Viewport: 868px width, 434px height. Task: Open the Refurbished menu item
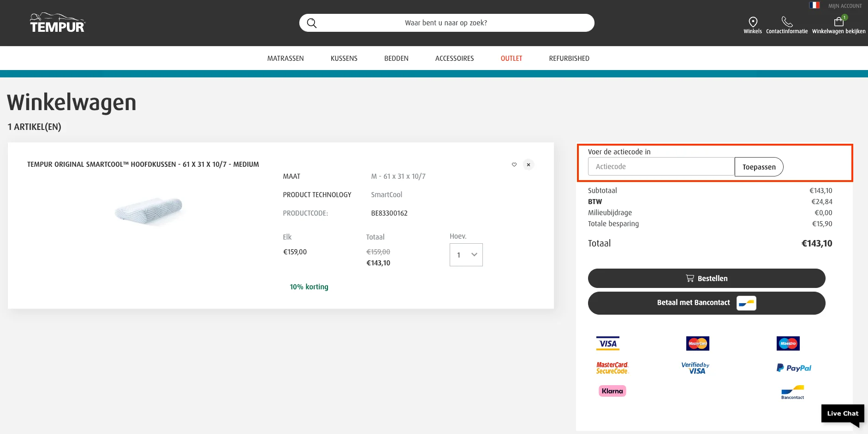pyautogui.click(x=569, y=59)
